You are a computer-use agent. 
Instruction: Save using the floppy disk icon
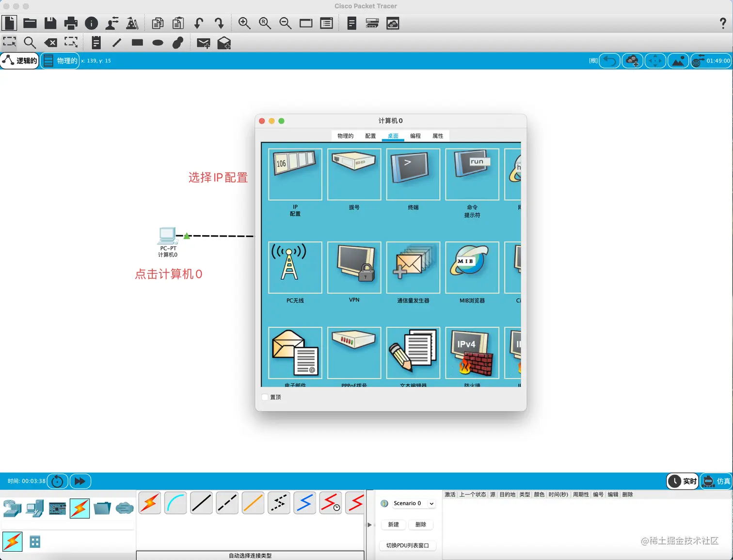tap(50, 23)
